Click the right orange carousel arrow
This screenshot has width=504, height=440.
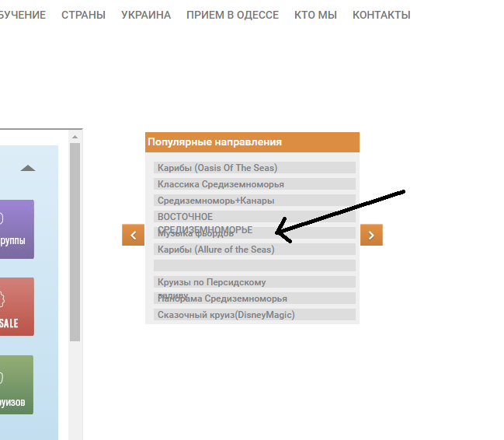[371, 235]
